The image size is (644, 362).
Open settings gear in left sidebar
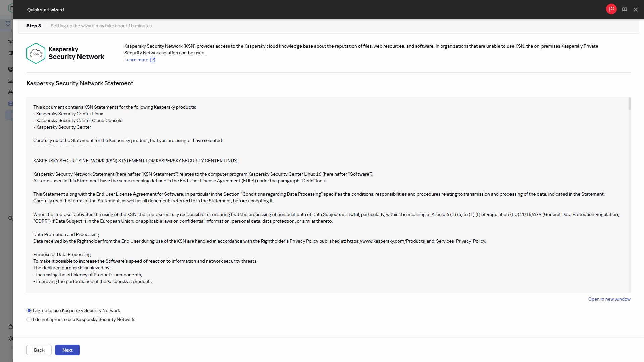[11, 338]
